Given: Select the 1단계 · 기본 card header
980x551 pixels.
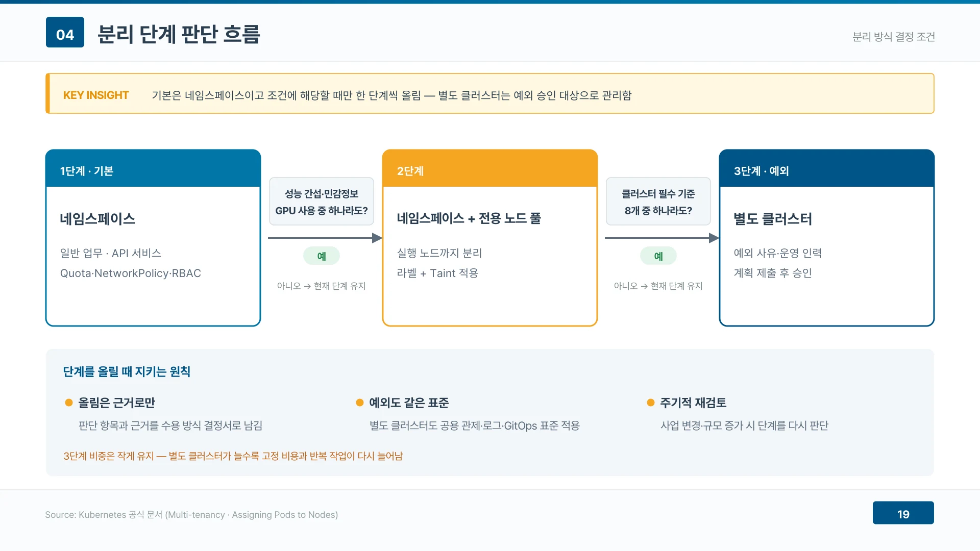Looking at the screenshot, I should (x=153, y=168).
